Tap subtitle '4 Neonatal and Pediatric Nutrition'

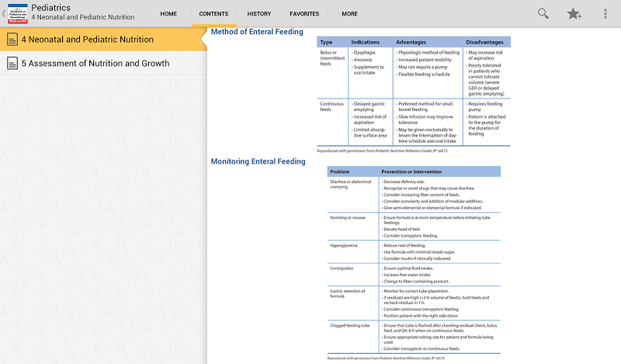(x=83, y=17)
